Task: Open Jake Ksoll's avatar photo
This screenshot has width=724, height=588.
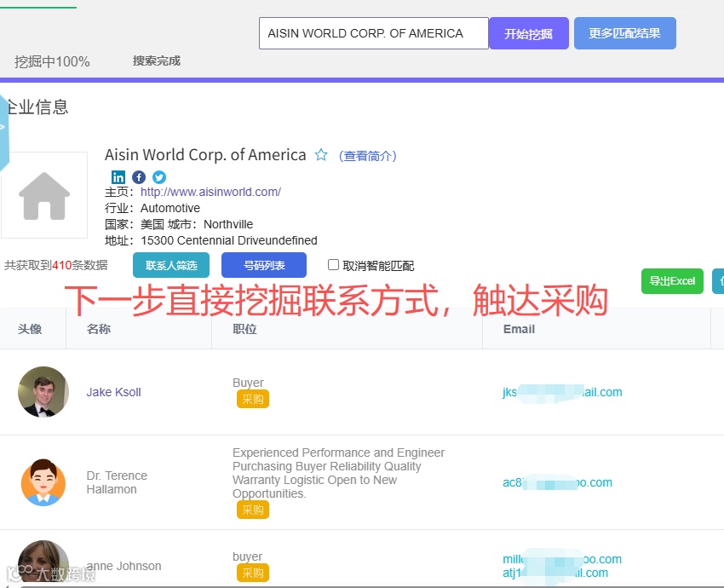Action: [43, 392]
